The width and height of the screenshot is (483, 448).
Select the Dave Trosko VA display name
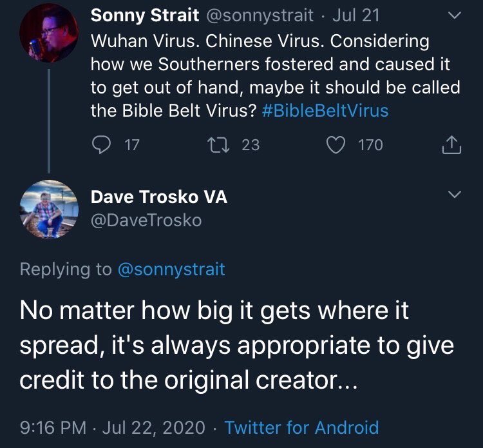pos(159,197)
